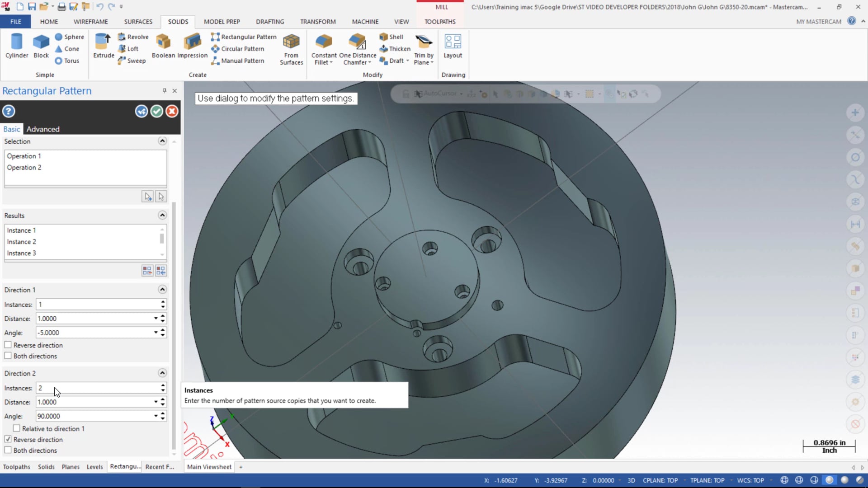Select the SOLIDS ribbon tab
The height and width of the screenshot is (488, 868).
(178, 21)
